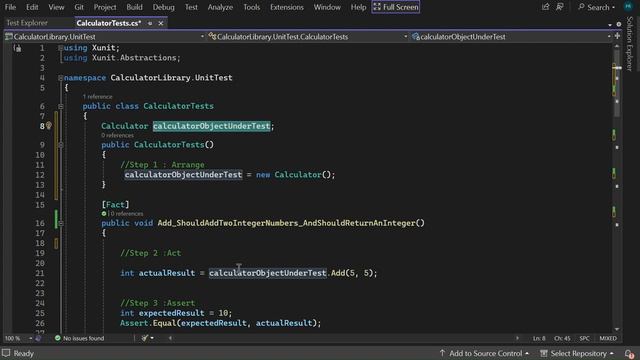
Task: Click '0 references' above the Add test method
Action: [126, 213]
